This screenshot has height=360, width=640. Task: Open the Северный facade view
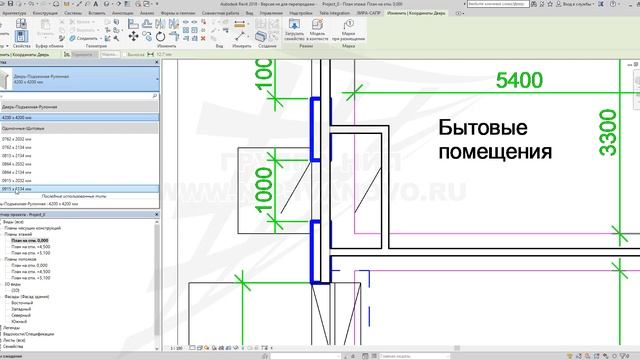tap(21, 316)
